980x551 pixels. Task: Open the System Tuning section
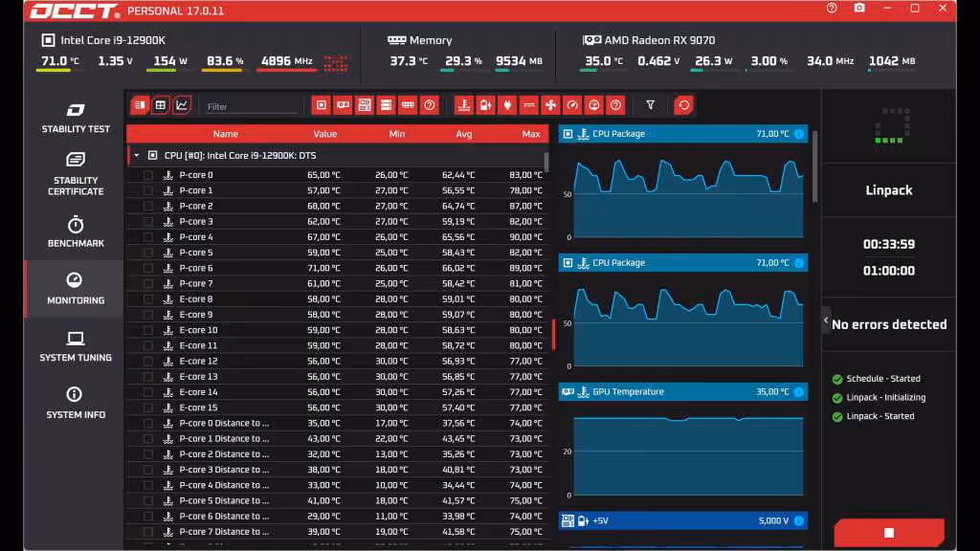coord(76,346)
